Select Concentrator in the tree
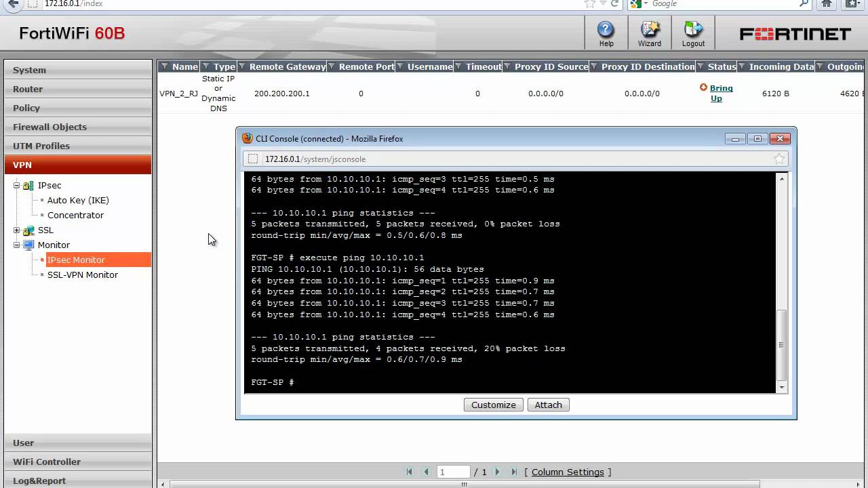 point(75,215)
